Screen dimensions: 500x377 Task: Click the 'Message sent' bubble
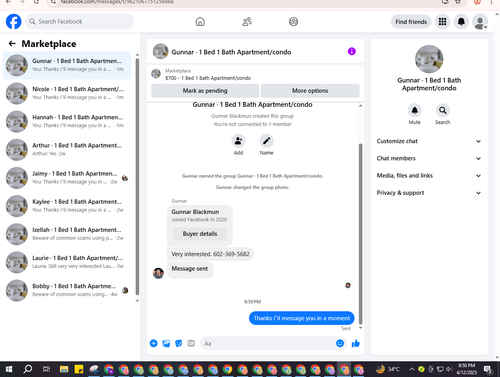point(190,269)
